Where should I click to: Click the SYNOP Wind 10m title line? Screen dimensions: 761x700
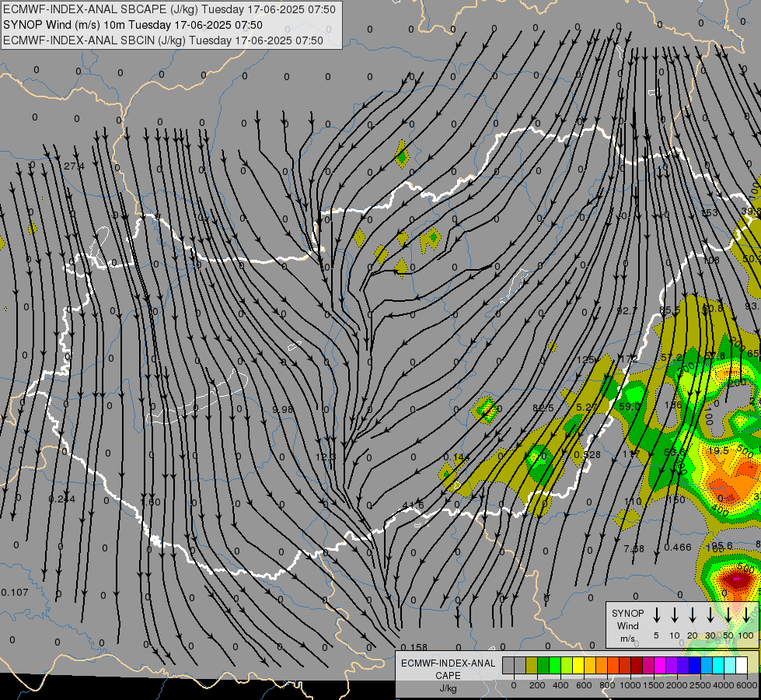pos(132,25)
